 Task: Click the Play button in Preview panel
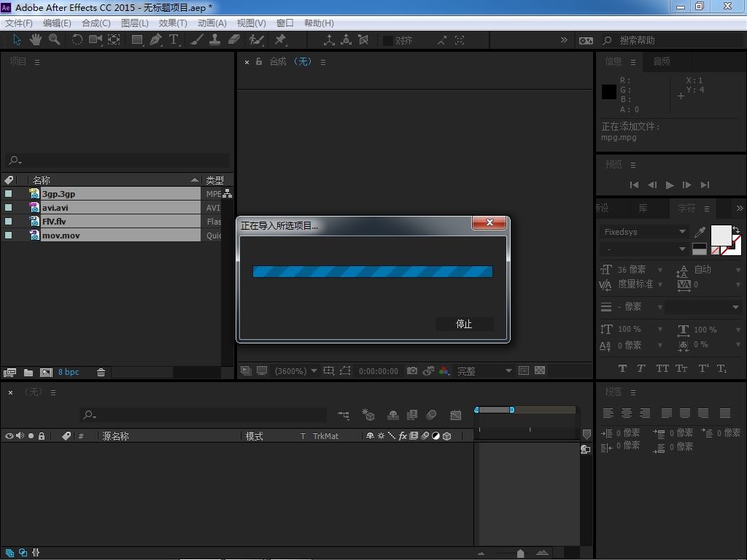(x=670, y=184)
